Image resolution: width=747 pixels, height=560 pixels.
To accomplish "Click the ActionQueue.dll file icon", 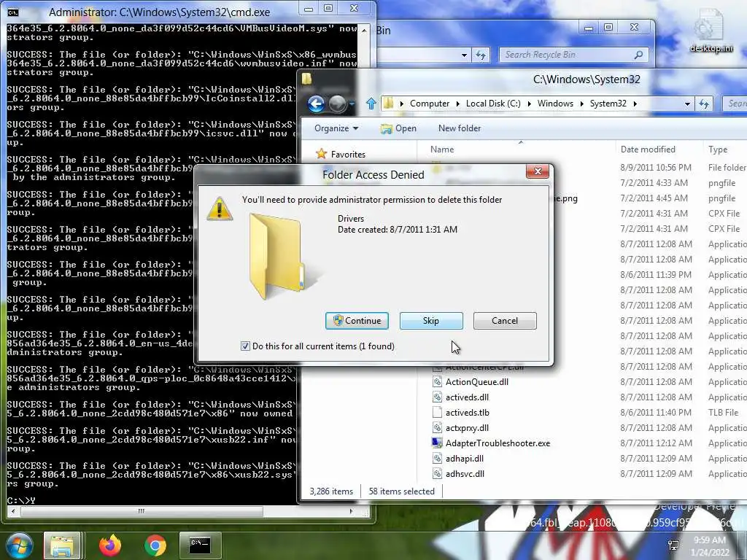I will click(437, 382).
